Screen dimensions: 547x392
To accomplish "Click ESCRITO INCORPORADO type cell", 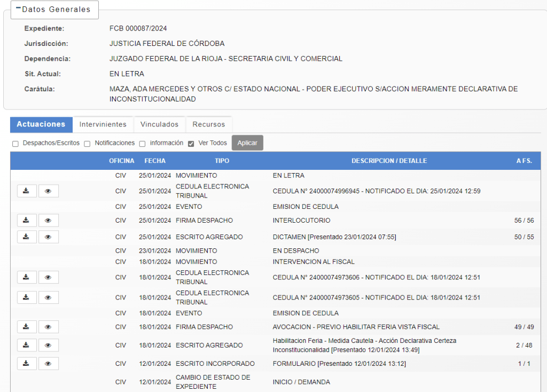I will pos(215,363).
